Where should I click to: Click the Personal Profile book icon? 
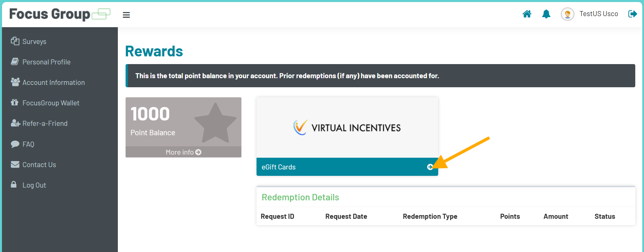pos(15,61)
